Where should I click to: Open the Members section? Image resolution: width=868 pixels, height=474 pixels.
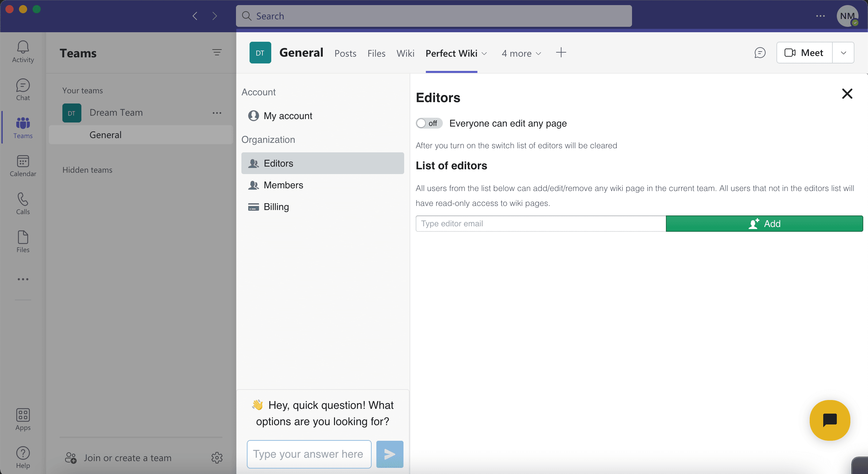pyautogui.click(x=323, y=185)
